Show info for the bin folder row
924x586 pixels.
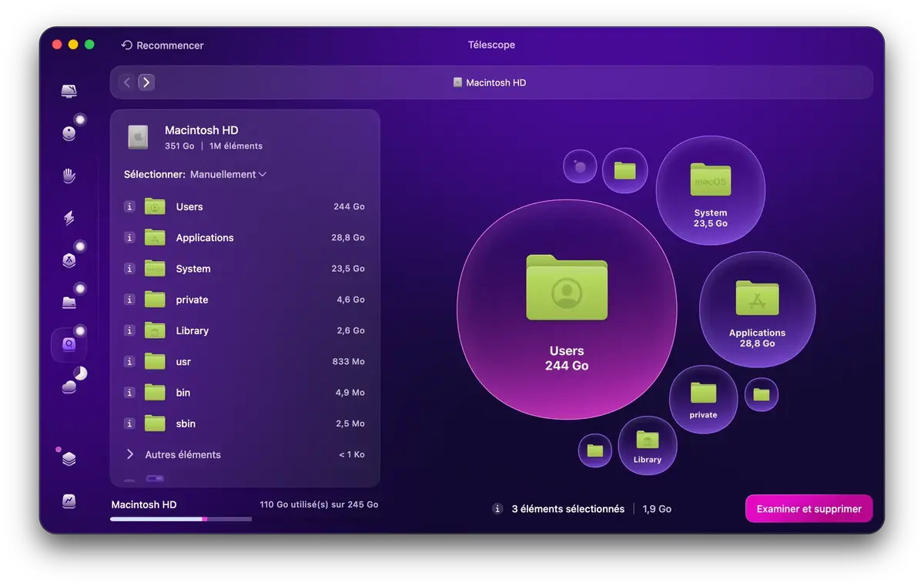[129, 393]
